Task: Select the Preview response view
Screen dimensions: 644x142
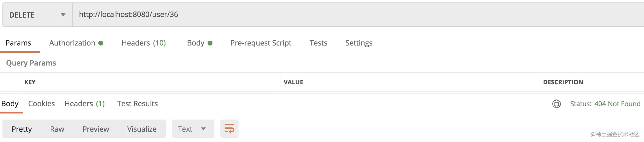Action: [x=96, y=129]
